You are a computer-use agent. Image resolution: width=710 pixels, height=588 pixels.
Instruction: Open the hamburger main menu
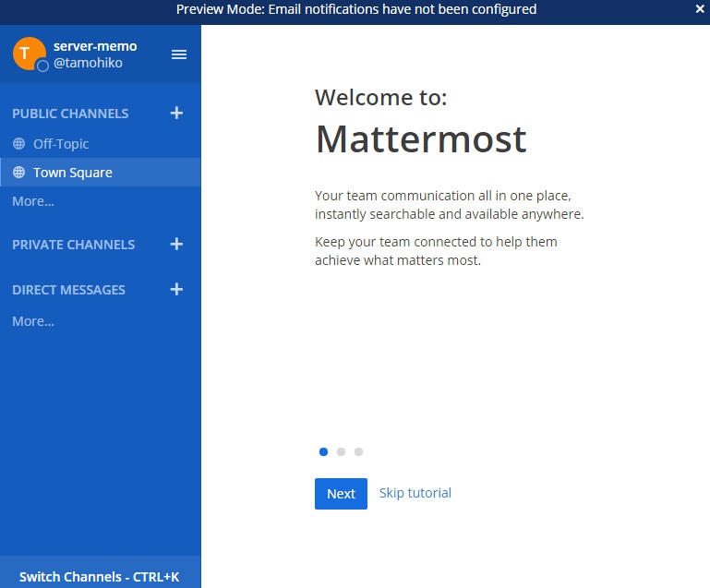(x=179, y=54)
